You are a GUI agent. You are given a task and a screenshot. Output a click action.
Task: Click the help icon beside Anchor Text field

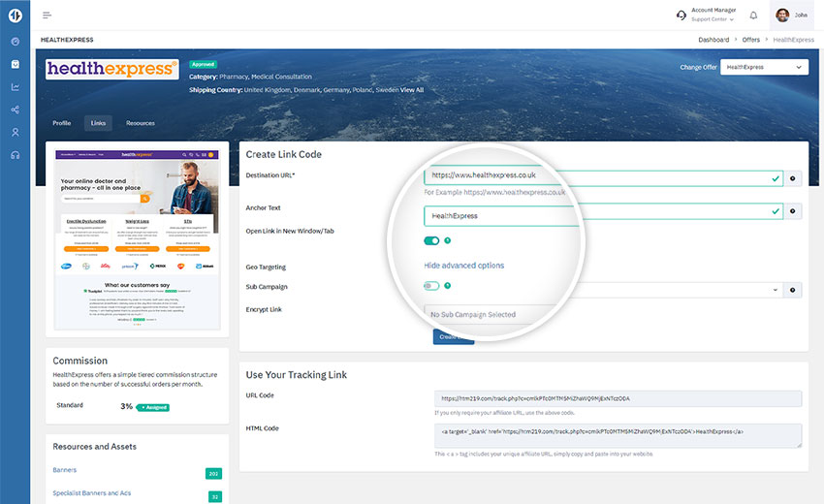(793, 210)
